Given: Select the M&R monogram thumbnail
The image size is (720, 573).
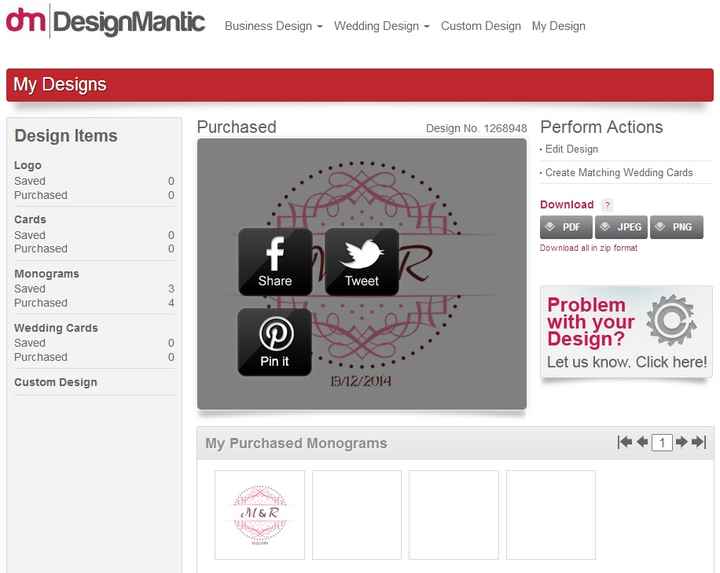Looking at the screenshot, I should click(260, 515).
